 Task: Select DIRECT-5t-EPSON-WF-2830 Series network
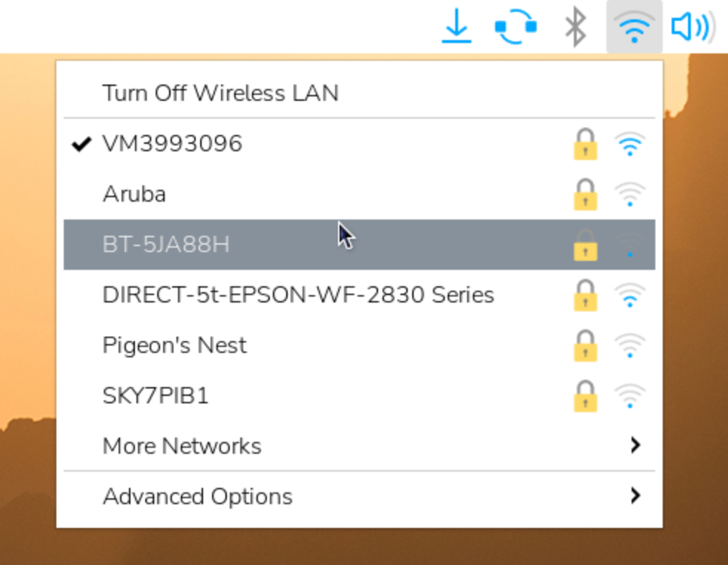[298, 295]
